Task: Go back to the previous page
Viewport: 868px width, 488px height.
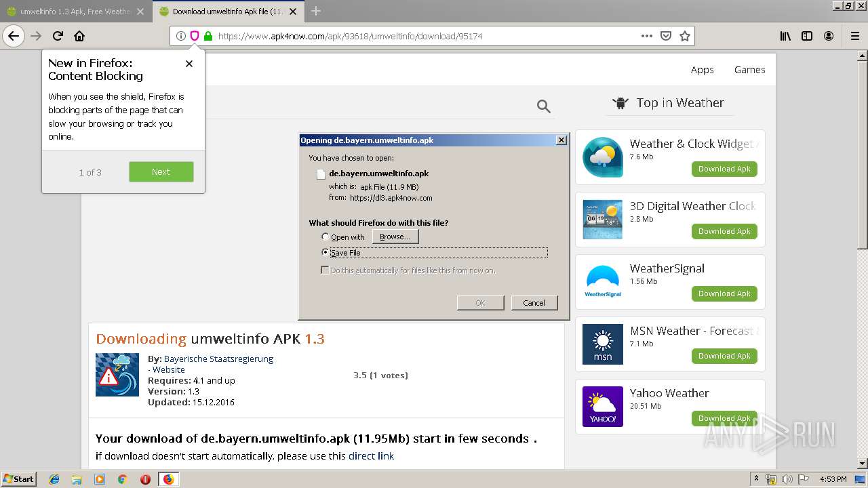Action: (14, 36)
